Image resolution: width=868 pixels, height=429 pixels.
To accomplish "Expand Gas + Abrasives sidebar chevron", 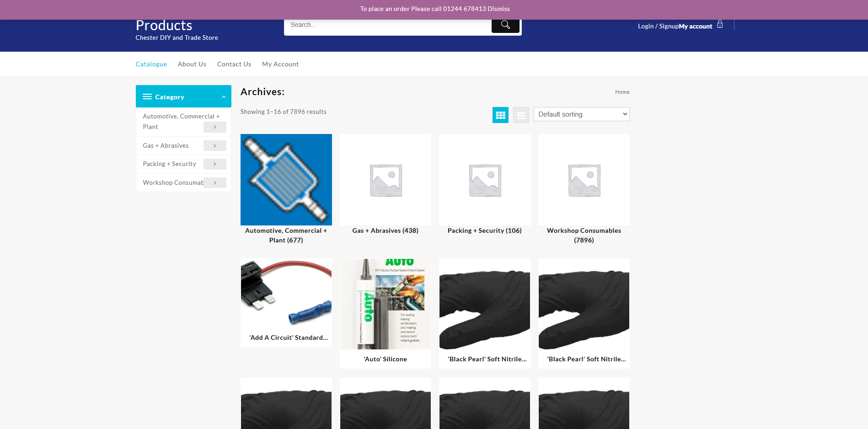I will (214, 146).
